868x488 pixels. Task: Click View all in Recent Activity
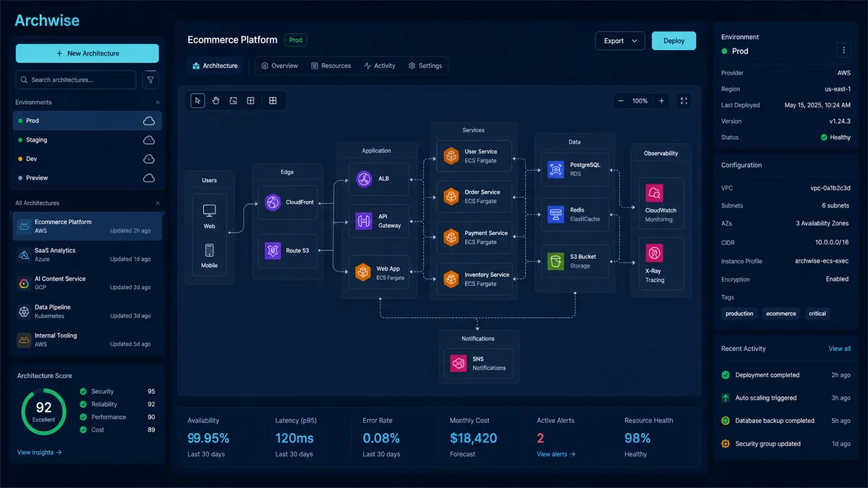pos(840,348)
